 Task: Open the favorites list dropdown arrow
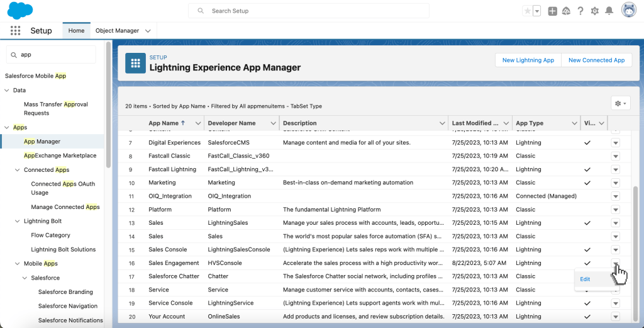point(537,11)
